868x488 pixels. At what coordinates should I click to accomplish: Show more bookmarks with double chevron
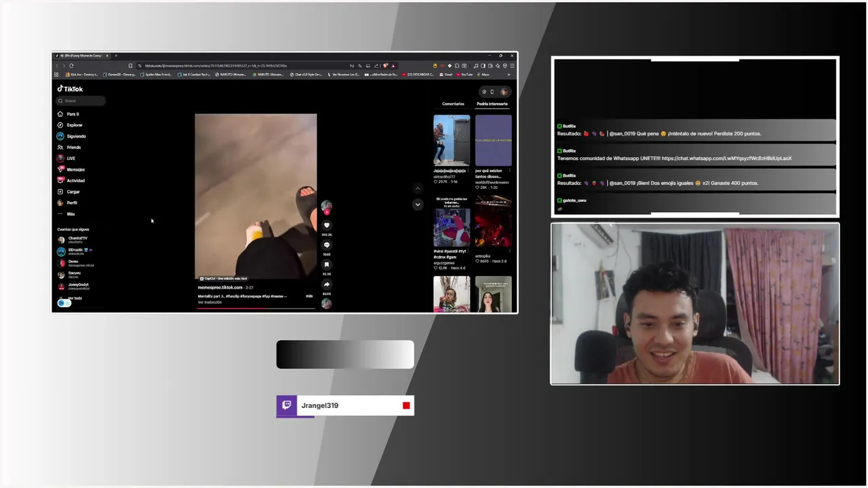point(509,75)
